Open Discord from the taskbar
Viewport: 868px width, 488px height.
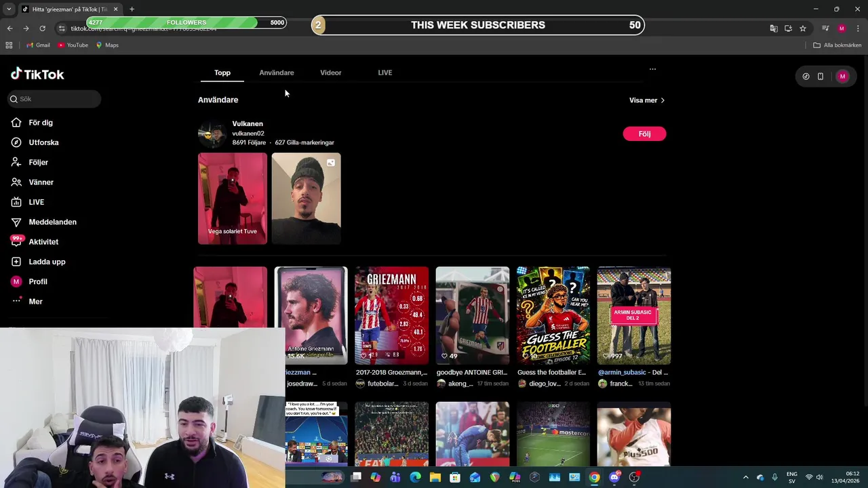614,477
